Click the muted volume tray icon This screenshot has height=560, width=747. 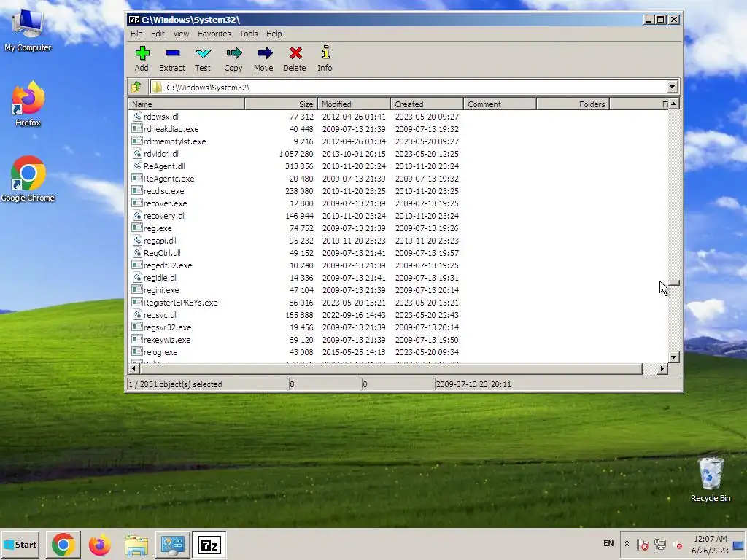pyautogui.click(x=678, y=544)
